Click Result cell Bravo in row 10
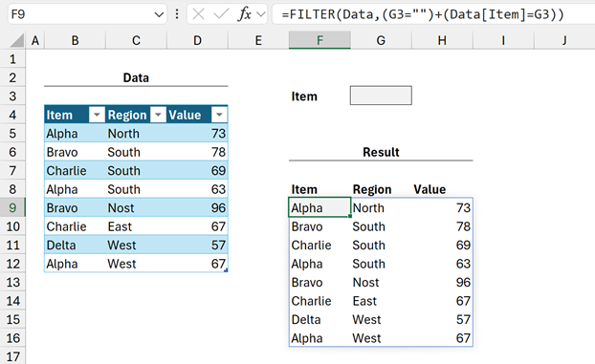The width and height of the screenshot is (595, 364). click(320, 226)
